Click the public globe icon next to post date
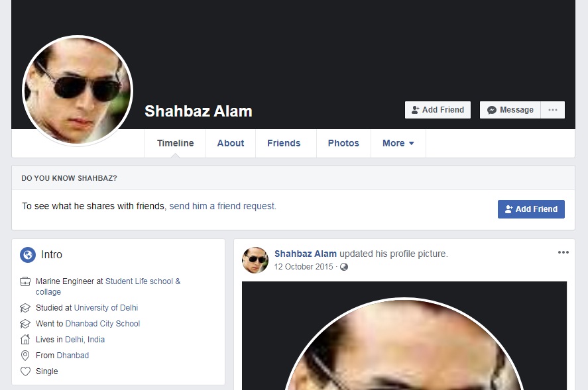The width and height of the screenshot is (588, 390). 344,267
